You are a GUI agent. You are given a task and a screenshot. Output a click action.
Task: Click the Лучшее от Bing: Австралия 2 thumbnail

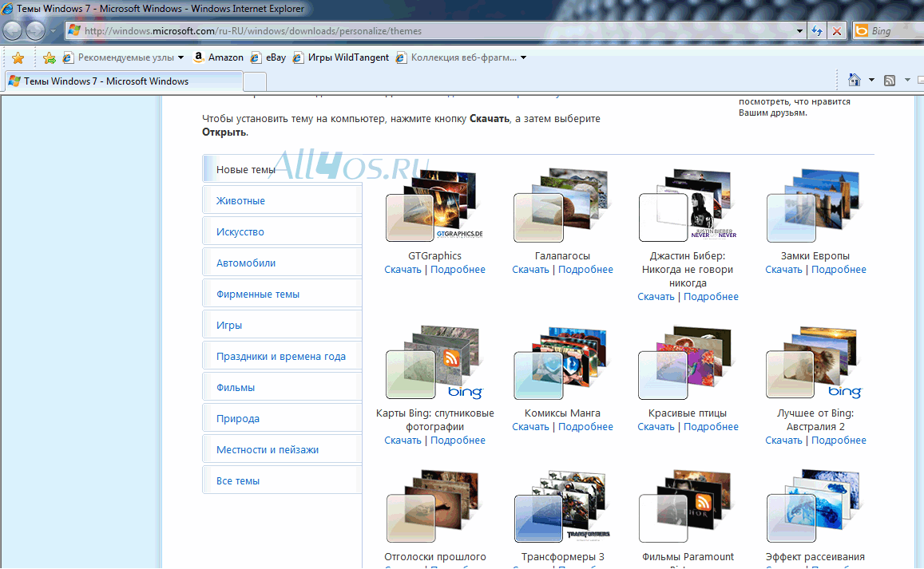[815, 362]
